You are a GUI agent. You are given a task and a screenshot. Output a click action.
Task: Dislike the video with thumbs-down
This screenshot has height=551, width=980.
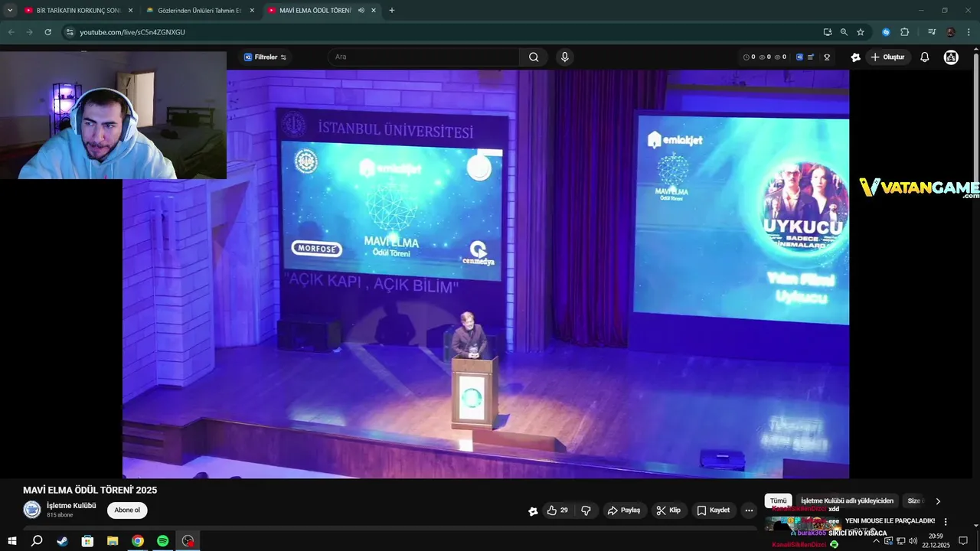point(586,510)
